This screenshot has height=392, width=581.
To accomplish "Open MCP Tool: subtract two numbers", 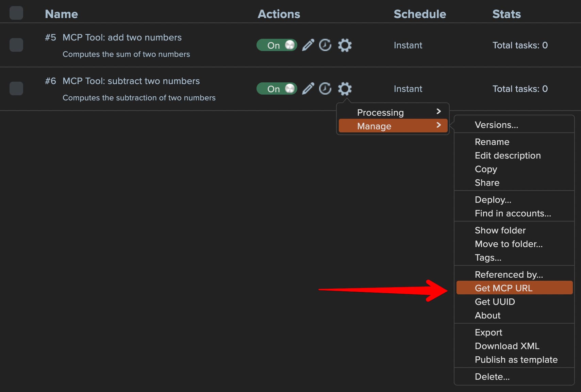I will point(131,81).
